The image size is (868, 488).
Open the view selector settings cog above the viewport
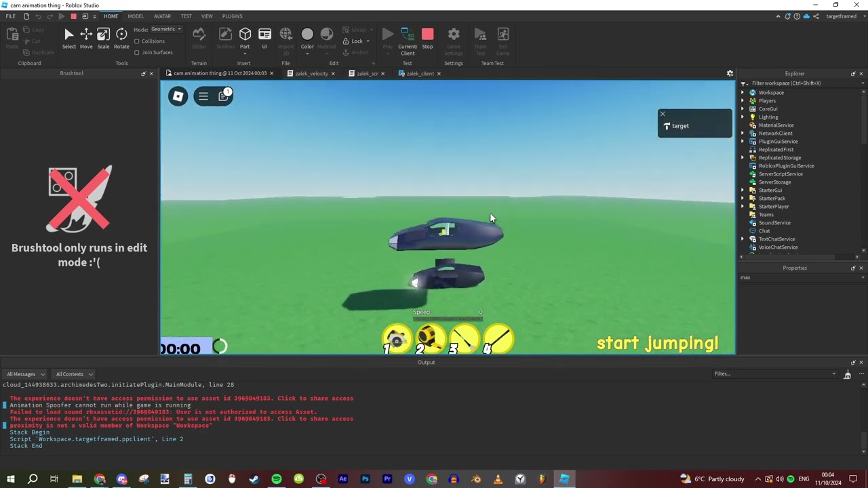point(730,73)
